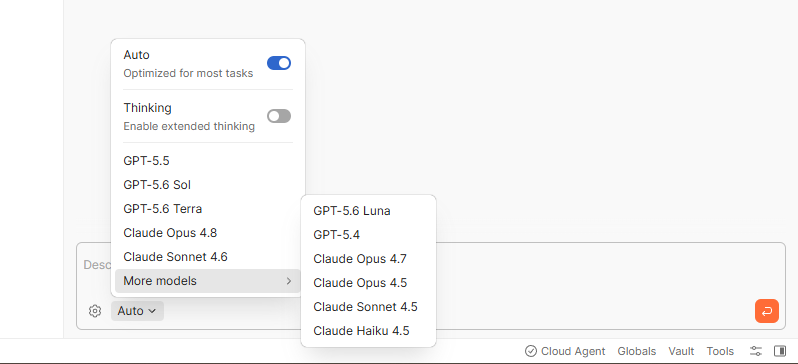Open Tools in the bottom bar
This screenshot has width=798, height=364.
tap(720, 351)
